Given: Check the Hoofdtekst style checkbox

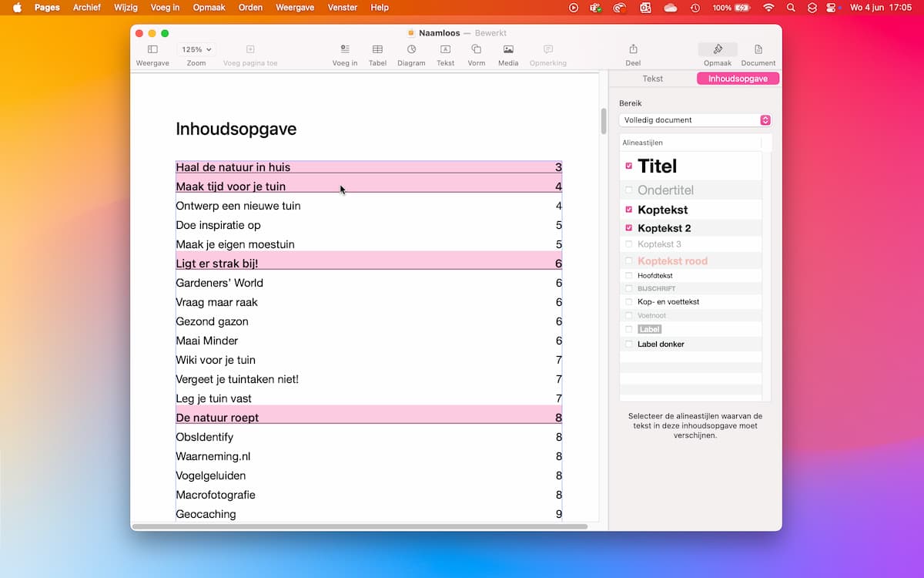Looking at the screenshot, I should point(629,275).
